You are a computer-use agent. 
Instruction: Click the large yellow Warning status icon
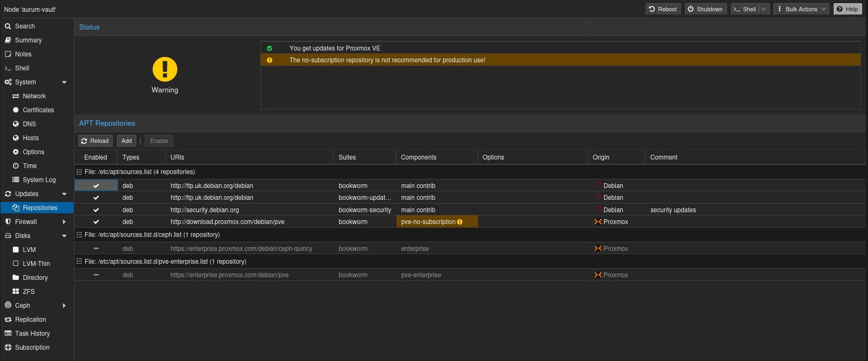[165, 69]
